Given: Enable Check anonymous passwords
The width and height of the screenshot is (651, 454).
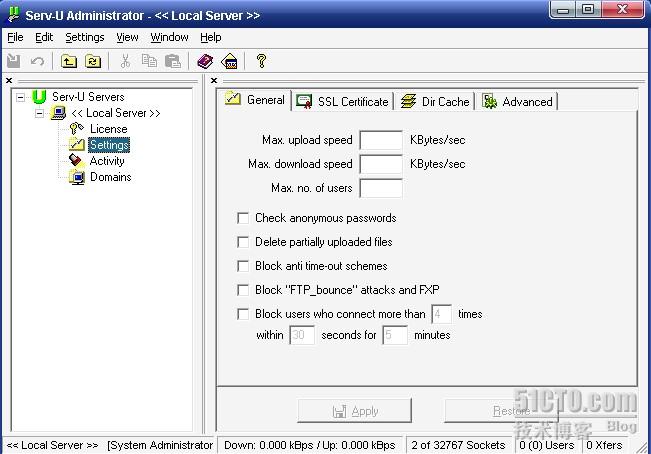Looking at the screenshot, I should point(243,218).
